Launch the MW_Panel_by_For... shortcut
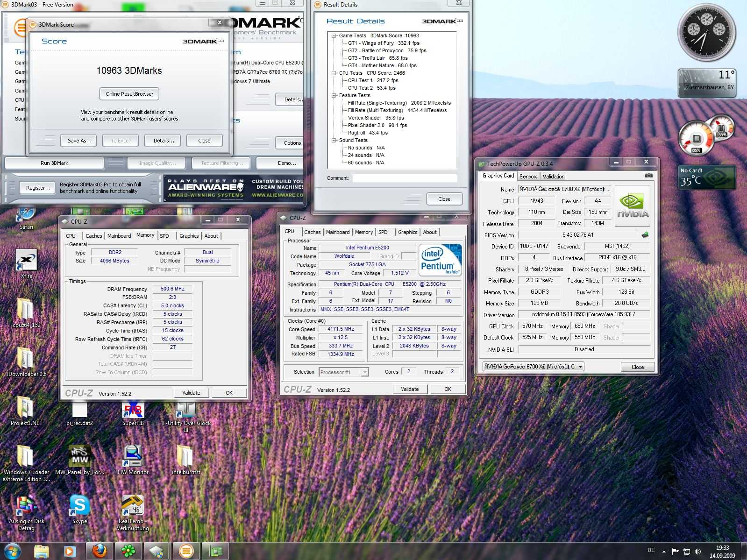The height and width of the screenshot is (560, 747). pyautogui.click(x=79, y=460)
